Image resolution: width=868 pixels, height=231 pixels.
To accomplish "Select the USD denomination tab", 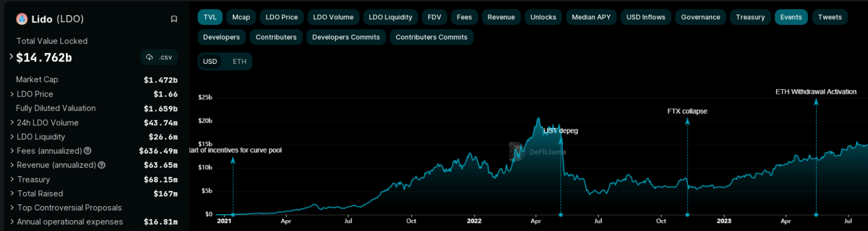I will [x=210, y=61].
